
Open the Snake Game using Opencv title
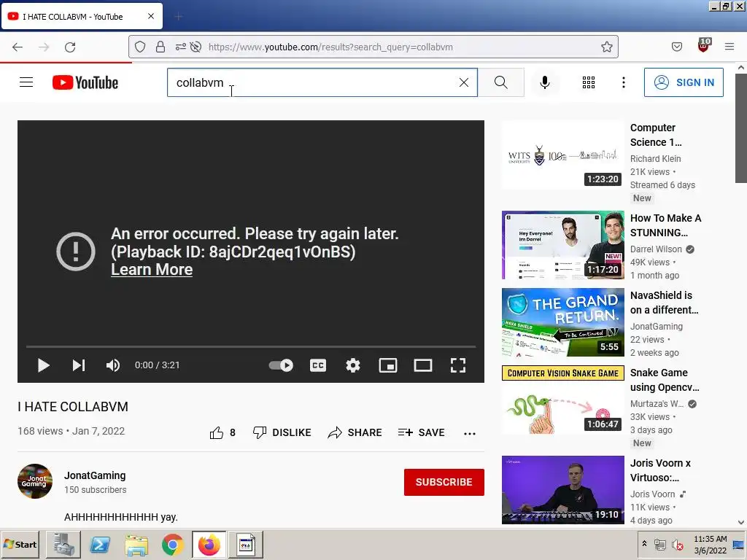[x=665, y=380]
